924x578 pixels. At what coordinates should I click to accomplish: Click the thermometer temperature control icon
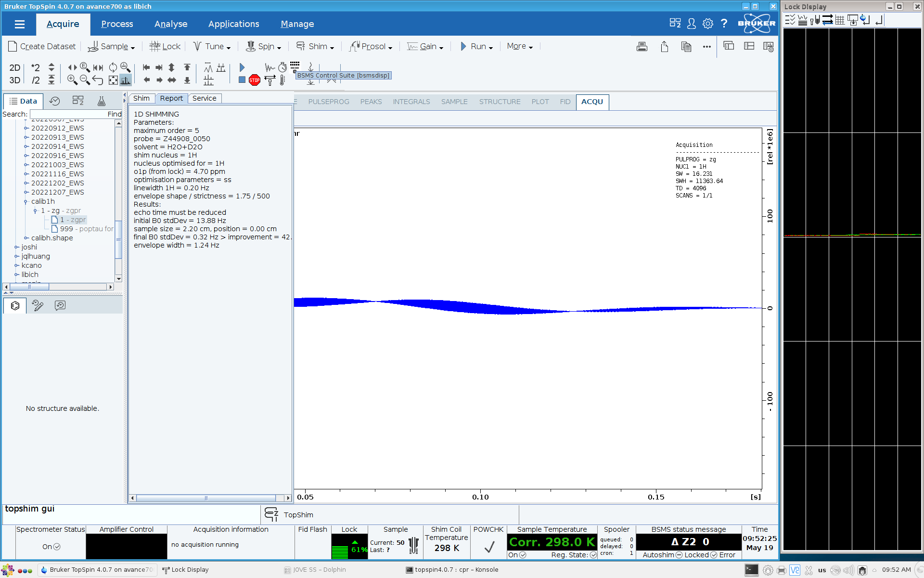tap(282, 80)
